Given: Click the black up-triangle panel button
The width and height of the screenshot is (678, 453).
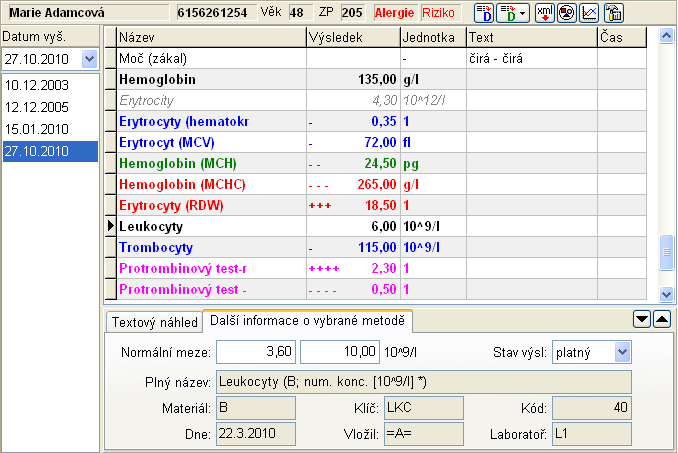Looking at the screenshot, I should 661,319.
